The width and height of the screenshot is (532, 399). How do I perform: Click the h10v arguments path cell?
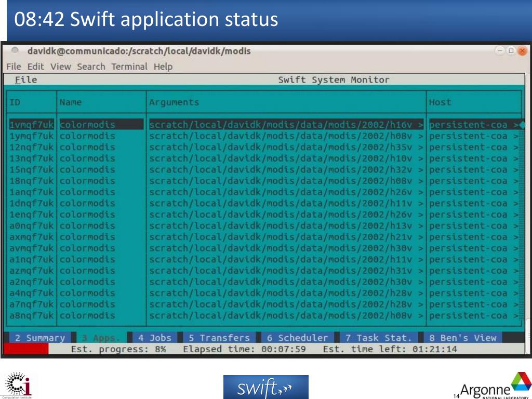pos(286,158)
